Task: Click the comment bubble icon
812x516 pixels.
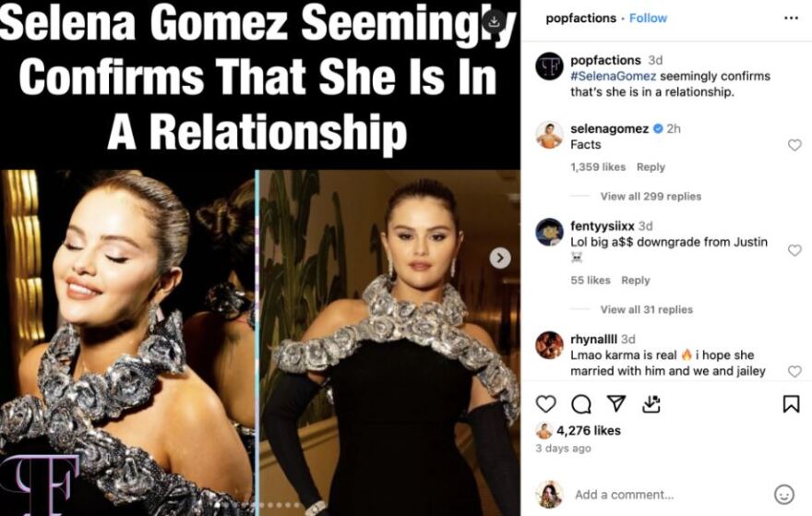Action: 581,404
